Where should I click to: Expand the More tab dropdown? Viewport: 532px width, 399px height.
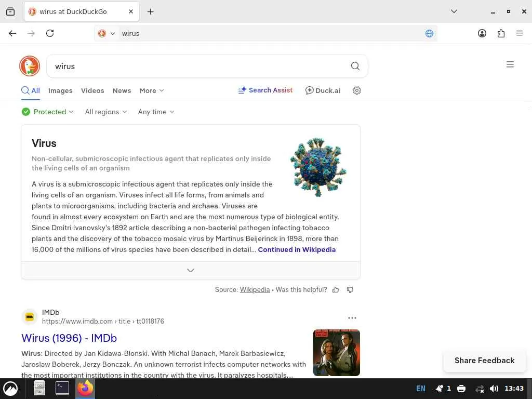click(x=152, y=90)
